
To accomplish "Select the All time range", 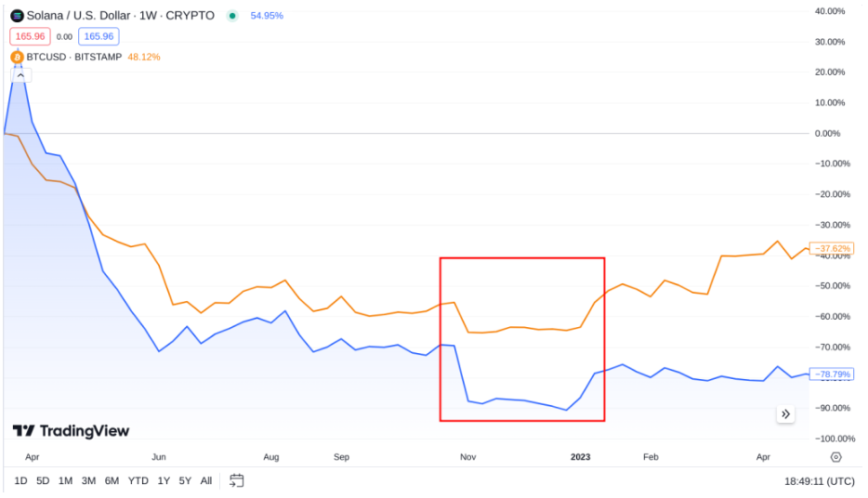I will pyautogui.click(x=206, y=481).
